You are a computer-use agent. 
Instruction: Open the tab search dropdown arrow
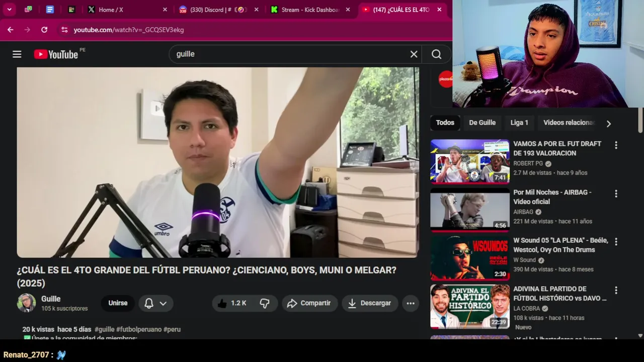coord(9,9)
